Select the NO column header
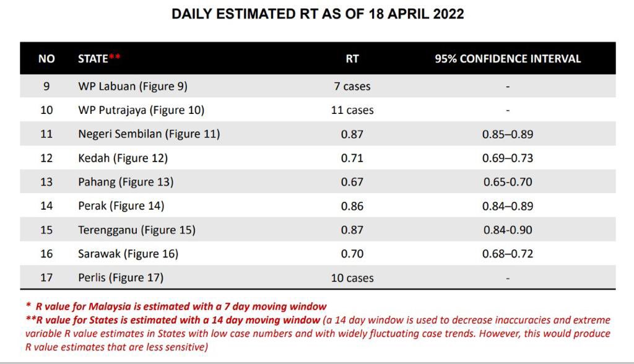 coord(46,59)
